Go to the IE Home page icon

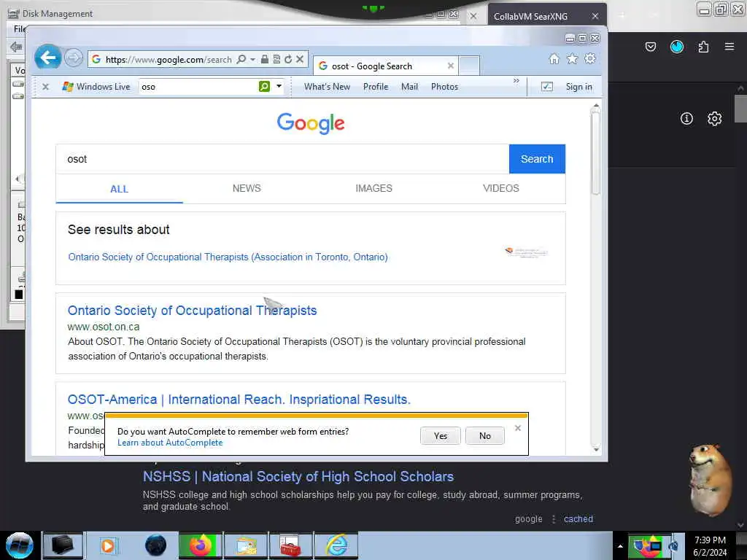pyautogui.click(x=554, y=58)
